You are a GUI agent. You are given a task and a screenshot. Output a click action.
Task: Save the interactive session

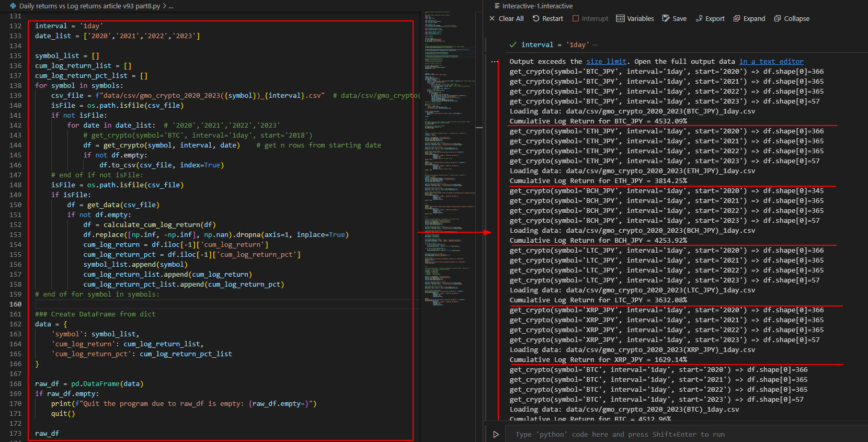pyautogui.click(x=674, y=18)
